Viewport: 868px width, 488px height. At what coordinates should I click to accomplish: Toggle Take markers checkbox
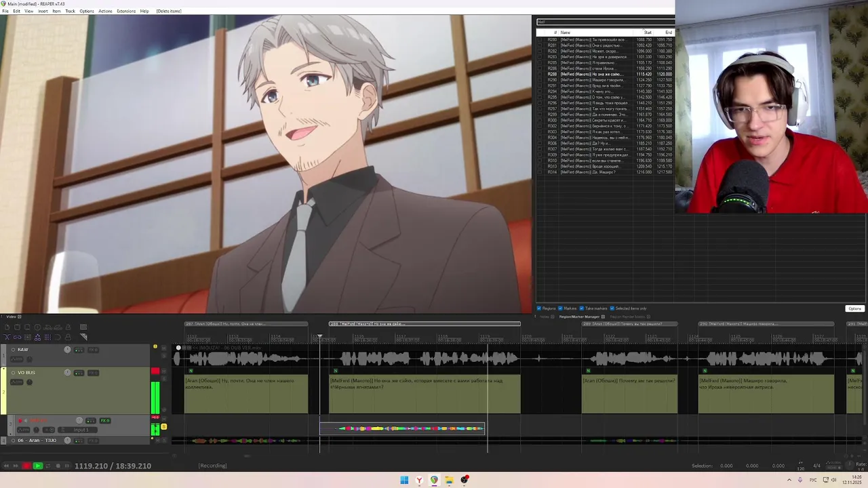[x=582, y=308]
